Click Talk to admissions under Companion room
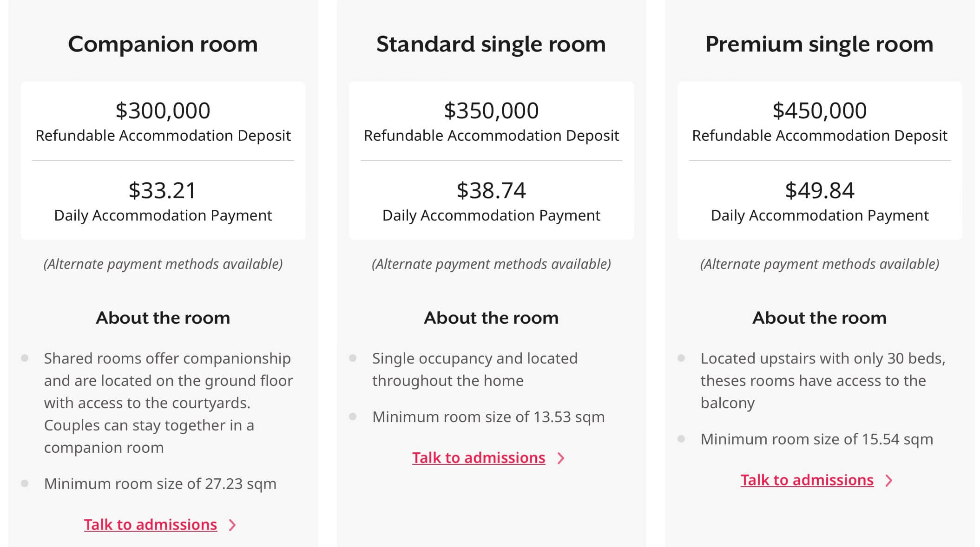Screen dimensions: 980x547 [x=151, y=524]
